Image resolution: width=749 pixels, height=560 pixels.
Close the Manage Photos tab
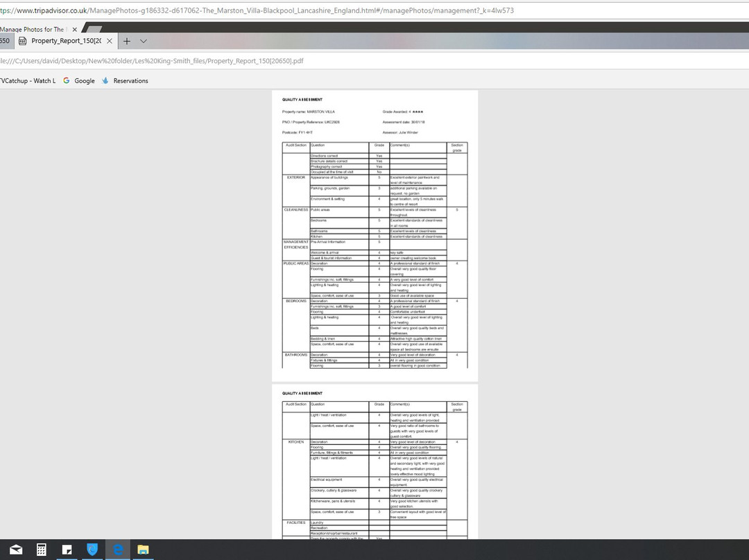tap(75, 29)
